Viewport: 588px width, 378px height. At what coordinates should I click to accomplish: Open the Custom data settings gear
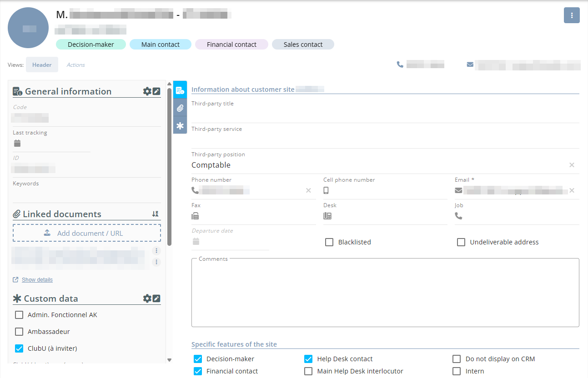coord(147,298)
